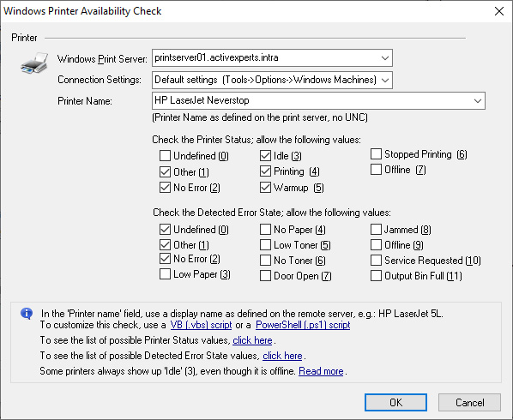Click the blue information icon
Screen dimensions: 513x420
(27, 314)
